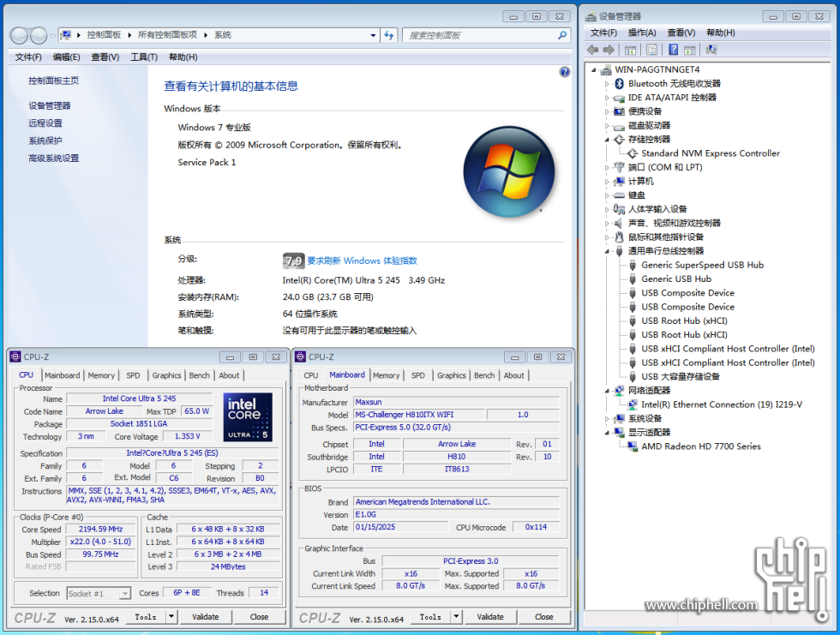Click the Forward arrow in Device Manager toolbar
This screenshot has width=840, height=635.
(x=609, y=50)
